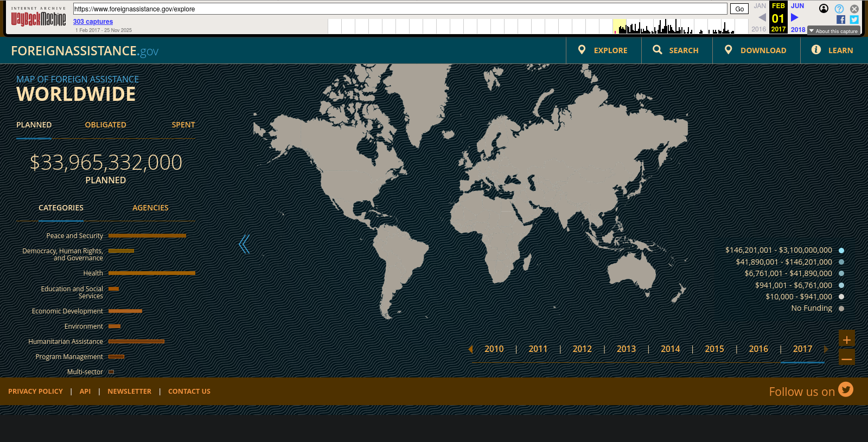
Task: Select the Health category bar
Action: tap(151, 273)
